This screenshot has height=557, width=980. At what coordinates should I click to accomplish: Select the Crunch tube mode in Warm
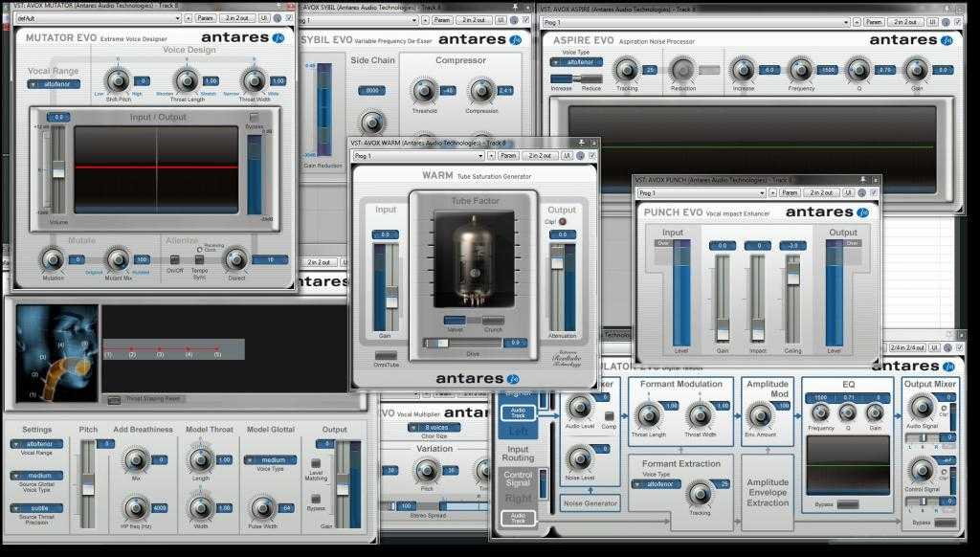[x=493, y=321]
